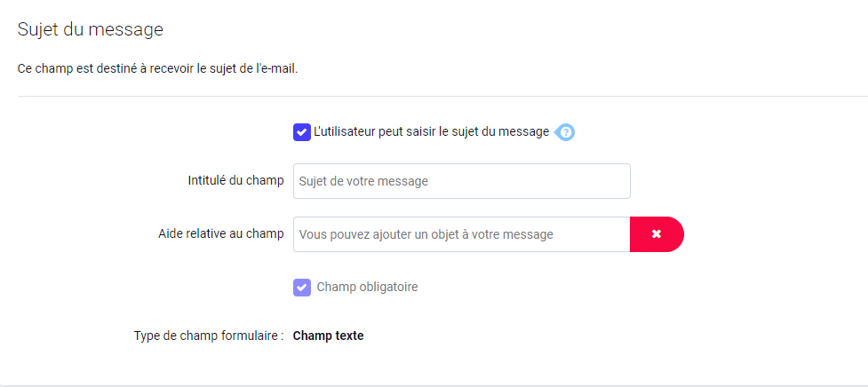Focus the Intitulé du champ text box
The height and width of the screenshot is (387, 868).
(x=462, y=181)
